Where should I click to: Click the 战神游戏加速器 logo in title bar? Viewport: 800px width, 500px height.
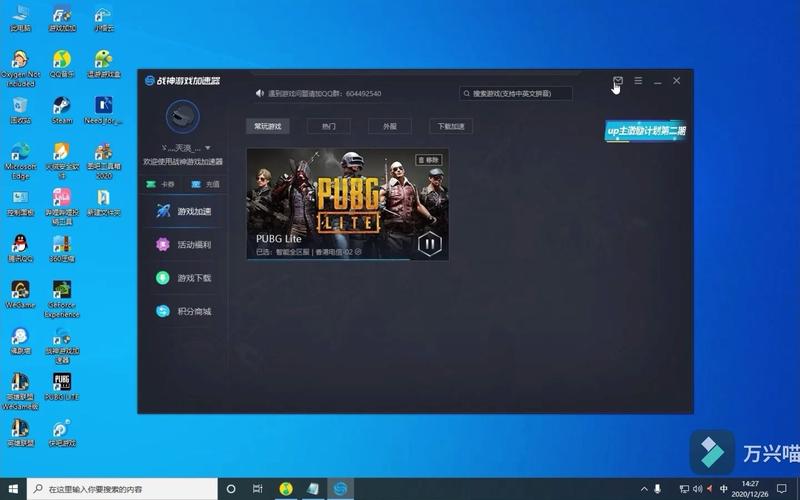(182, 81)
